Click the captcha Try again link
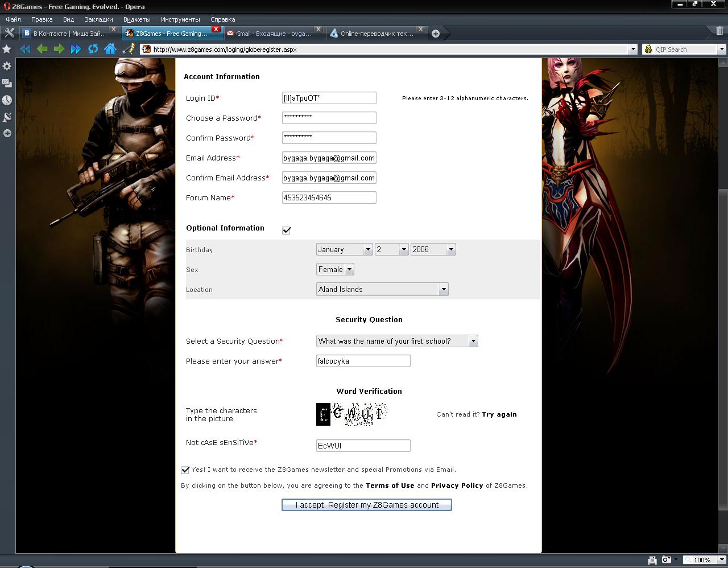This screenshot has width=728, height=568. (499, 414)
